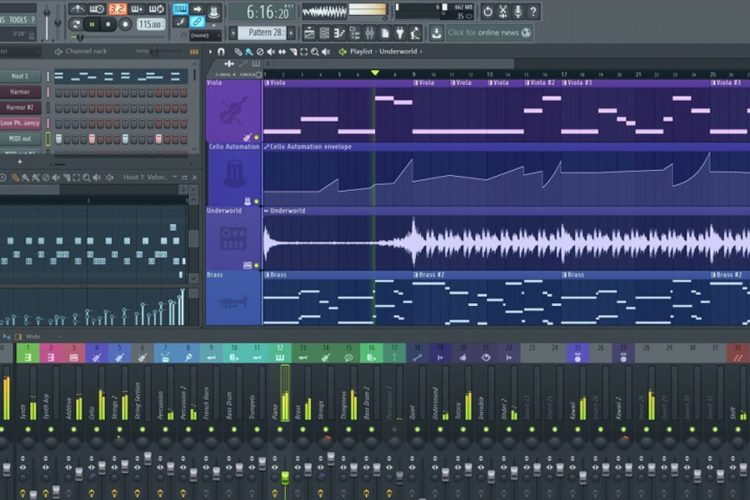Screen dimensions: 750x500
Task: Mute the Brass playlist track
Action: pos(257,323)
